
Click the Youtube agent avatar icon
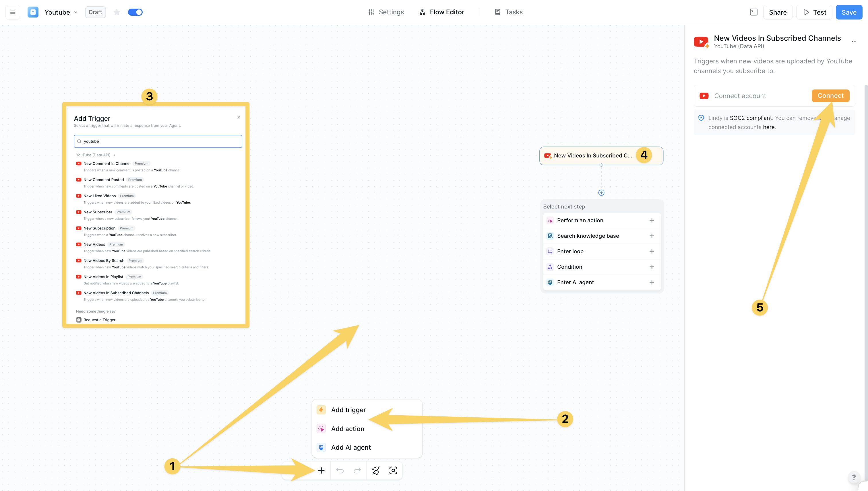coord(33,12)
